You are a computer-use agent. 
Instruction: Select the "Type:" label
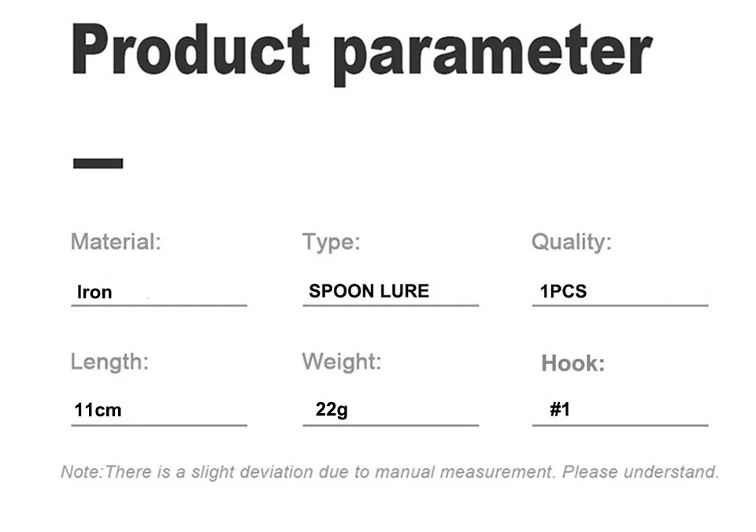(331, 242)
